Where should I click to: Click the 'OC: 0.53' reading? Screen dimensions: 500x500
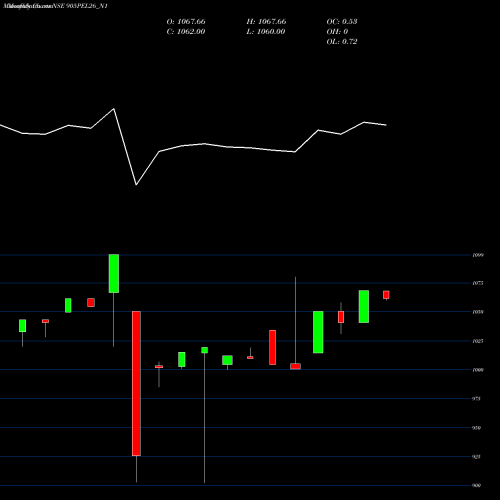click(342, 21)
